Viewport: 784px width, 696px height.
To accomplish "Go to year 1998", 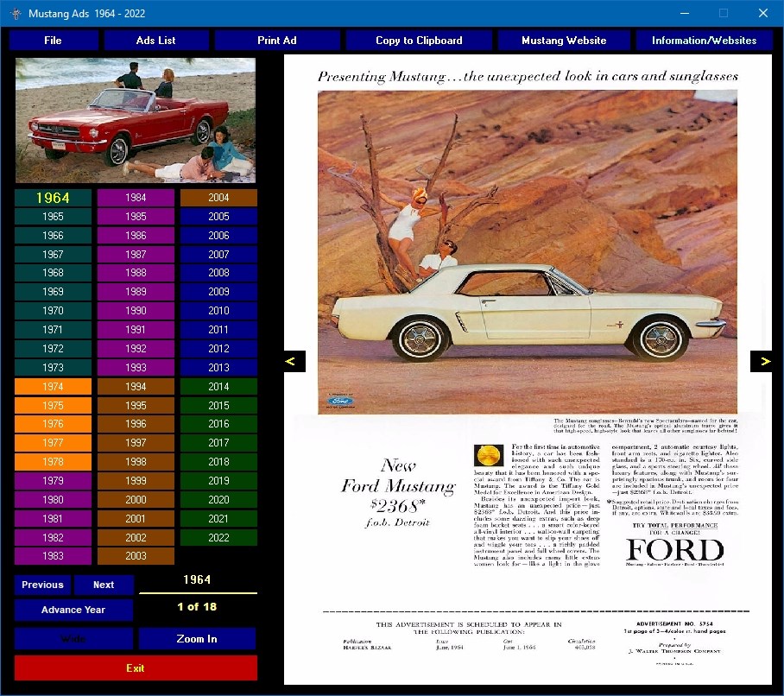I will click(136, 462).
